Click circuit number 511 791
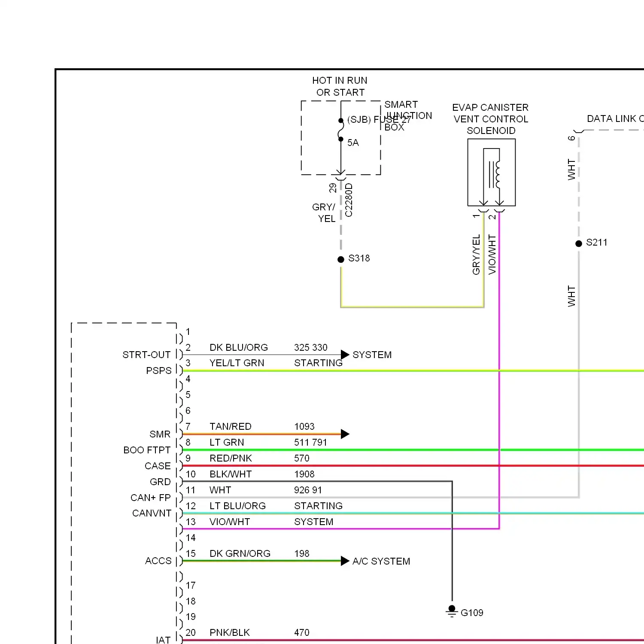This screenshot has width=644, height=644. point(311,442)
